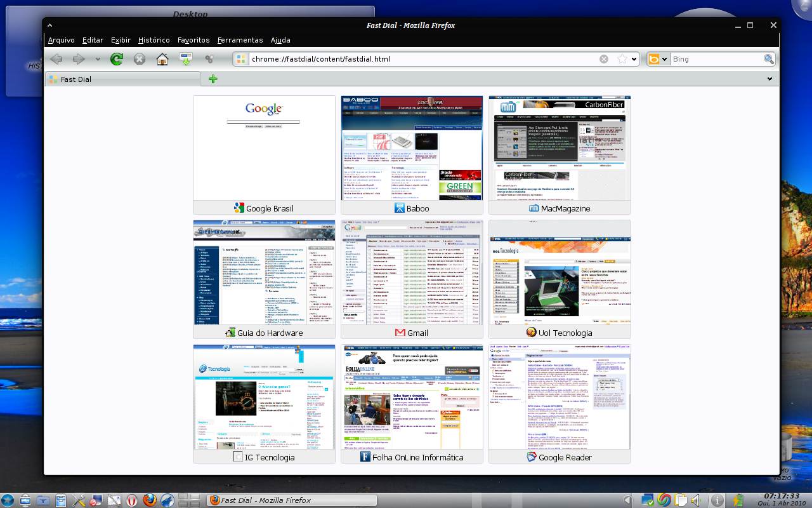Open the Gmail thumbnail
The height and width of the screenshot is (508, 812).
412,272
